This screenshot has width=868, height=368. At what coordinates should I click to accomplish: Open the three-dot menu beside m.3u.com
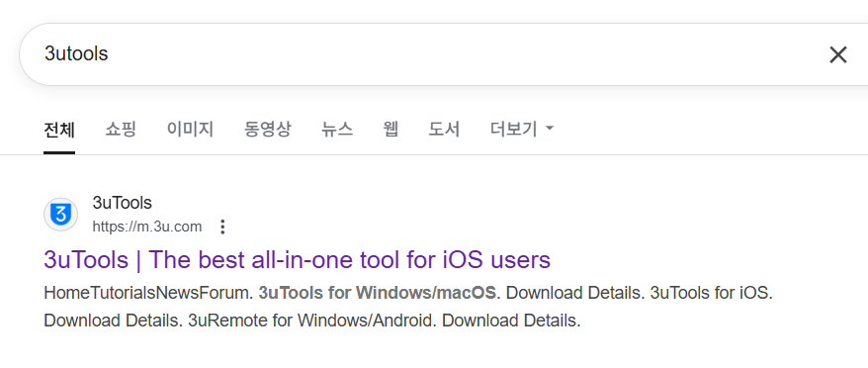click(222, 227)
